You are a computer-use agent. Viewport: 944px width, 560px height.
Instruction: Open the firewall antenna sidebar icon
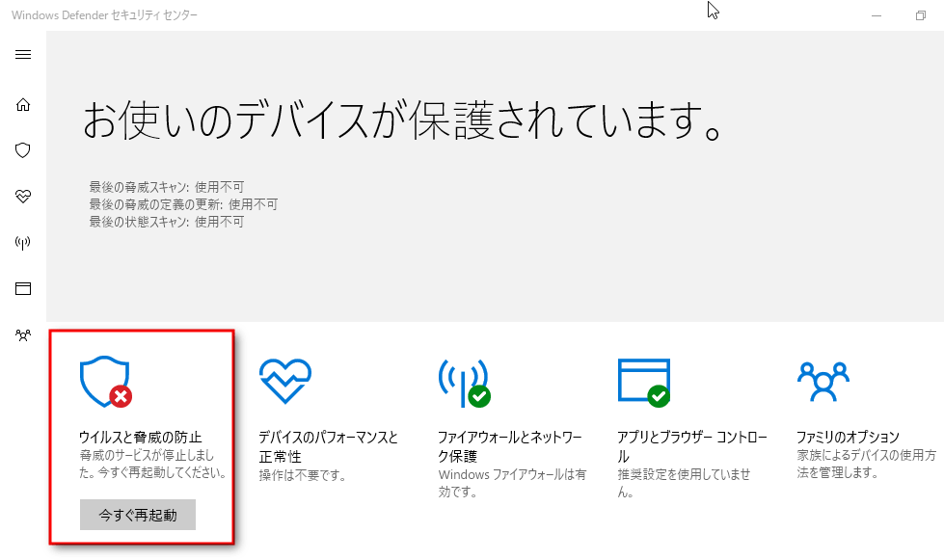tap(23, 242)
